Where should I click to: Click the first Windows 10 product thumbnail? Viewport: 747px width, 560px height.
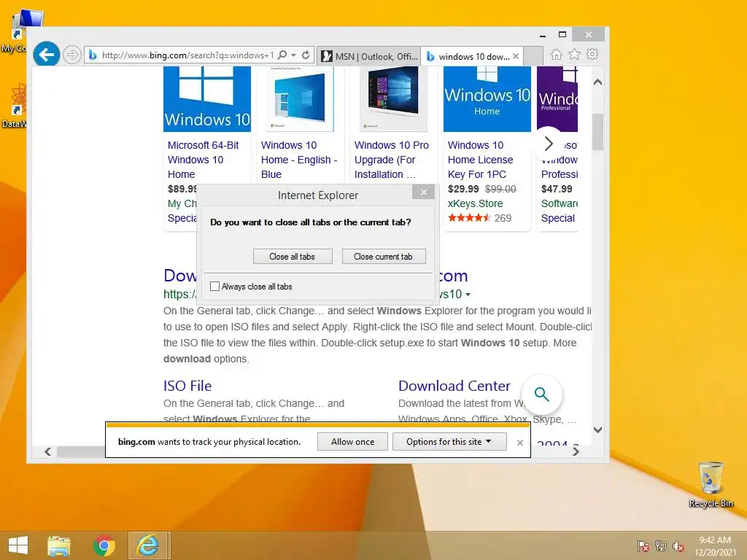207,98
